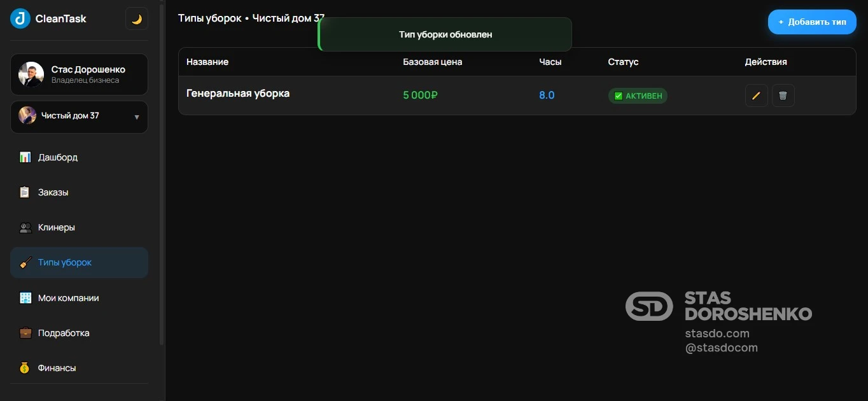Click Стас Дорошенко's profile avatar

point(31,74)
